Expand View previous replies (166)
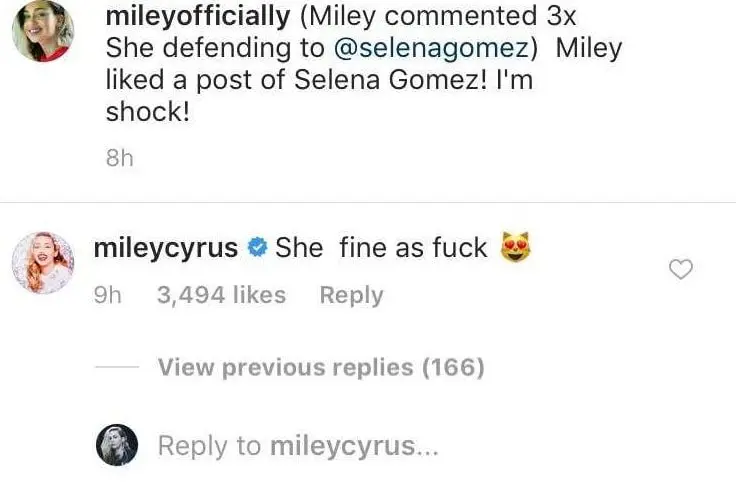 tap(321, 367)
